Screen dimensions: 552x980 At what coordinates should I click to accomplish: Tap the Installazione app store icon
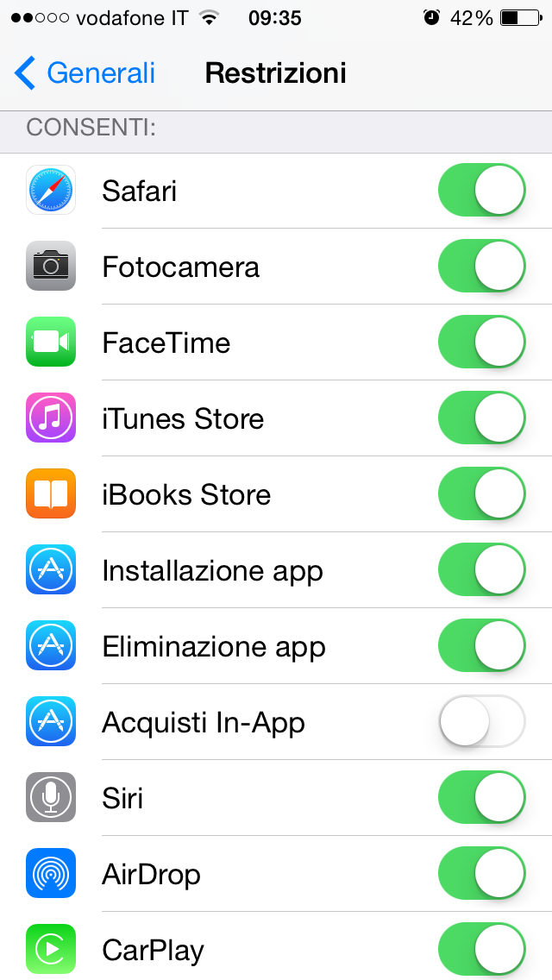pos(51,570)
